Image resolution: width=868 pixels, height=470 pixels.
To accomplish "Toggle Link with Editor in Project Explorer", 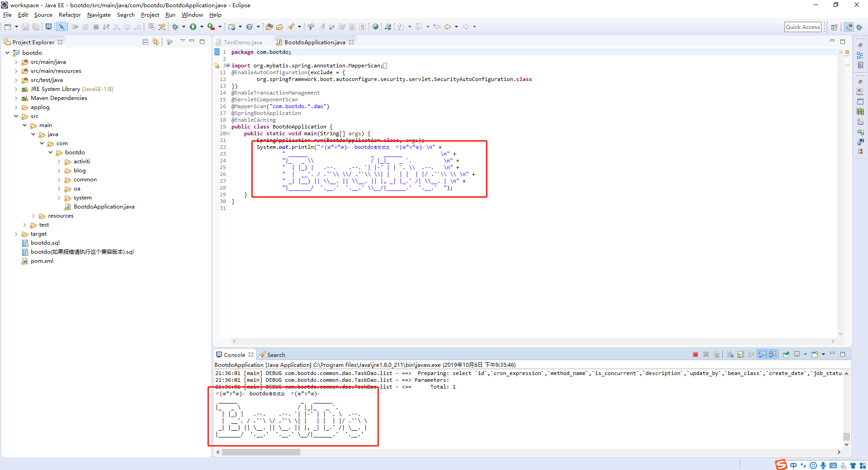I will [156, 42].
